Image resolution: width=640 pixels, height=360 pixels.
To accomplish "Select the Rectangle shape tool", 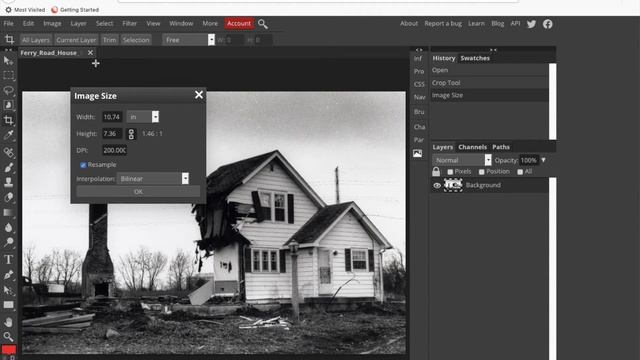I will pos(8,305).
